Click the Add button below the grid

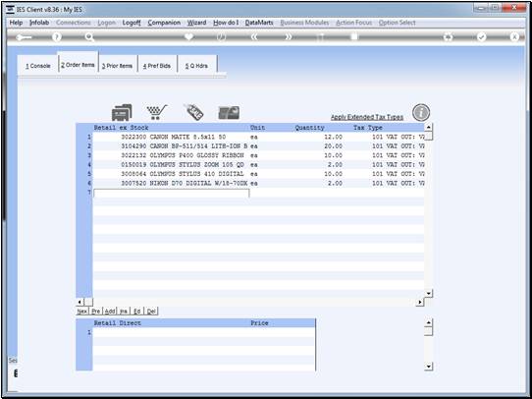click(110, 312)
